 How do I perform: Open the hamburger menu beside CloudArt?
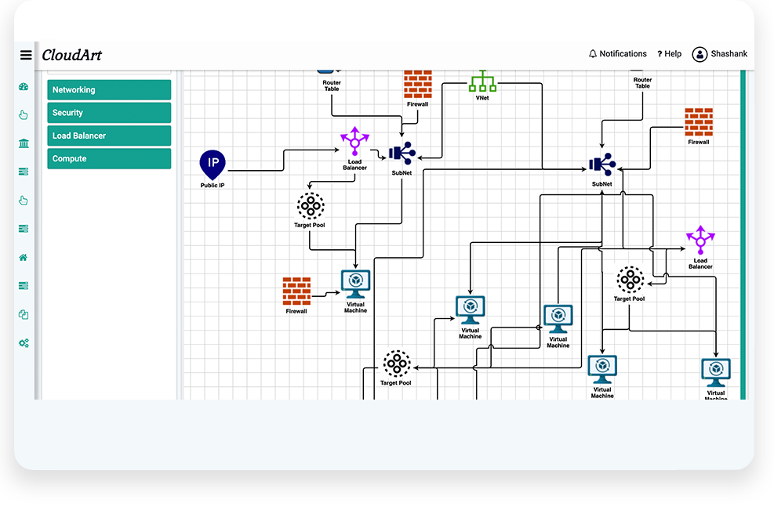click(26, 55)
